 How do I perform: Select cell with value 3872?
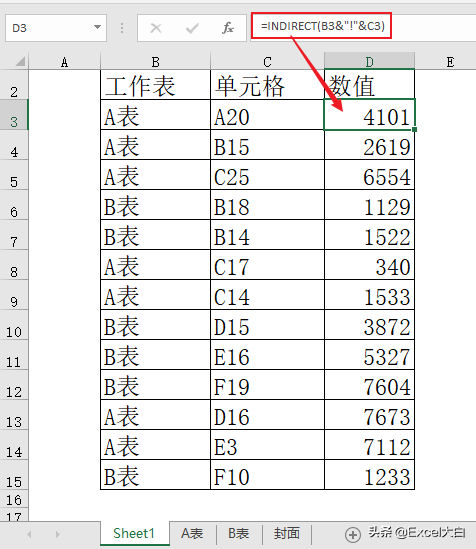click(x=370, y=325)
